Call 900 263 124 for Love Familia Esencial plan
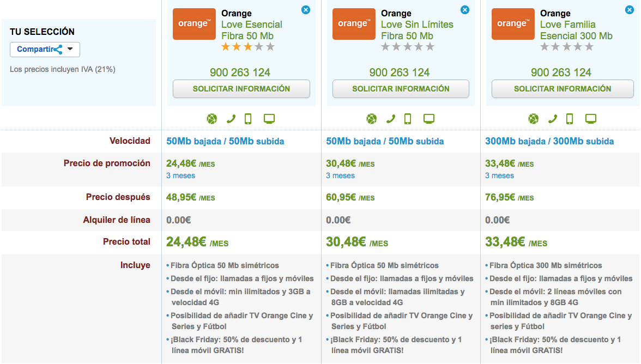 pyautogui.click(x=561, y=72)
